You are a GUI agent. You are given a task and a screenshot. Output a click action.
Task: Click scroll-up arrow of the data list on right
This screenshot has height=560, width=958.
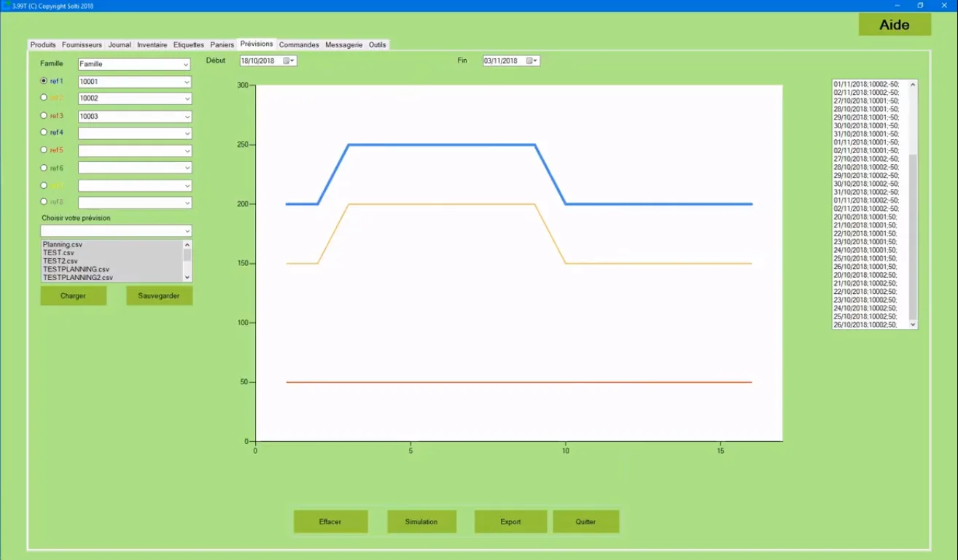[913, 85]
